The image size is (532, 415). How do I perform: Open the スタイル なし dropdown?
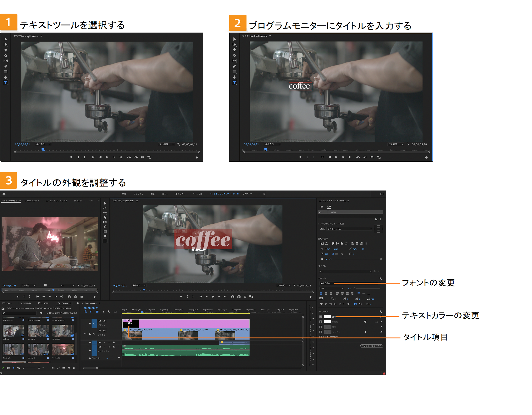pos(345,271)
